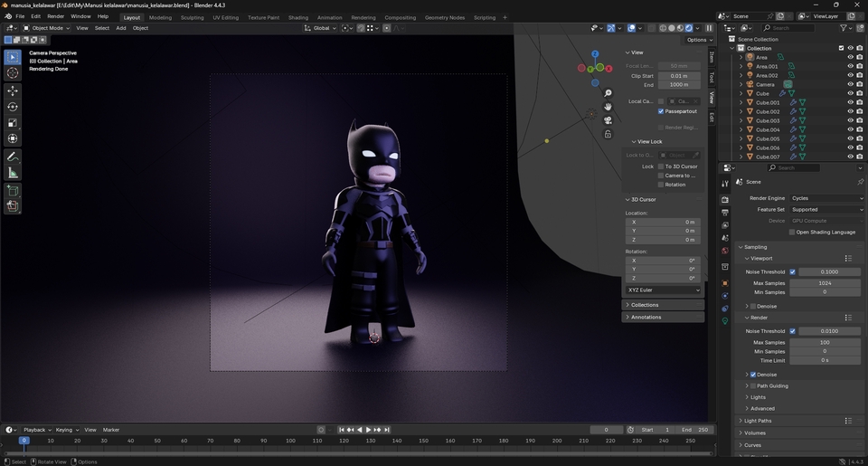868x466 pixels.
Task: Switch to the Shading workspace tab
Action: [297, 17]
